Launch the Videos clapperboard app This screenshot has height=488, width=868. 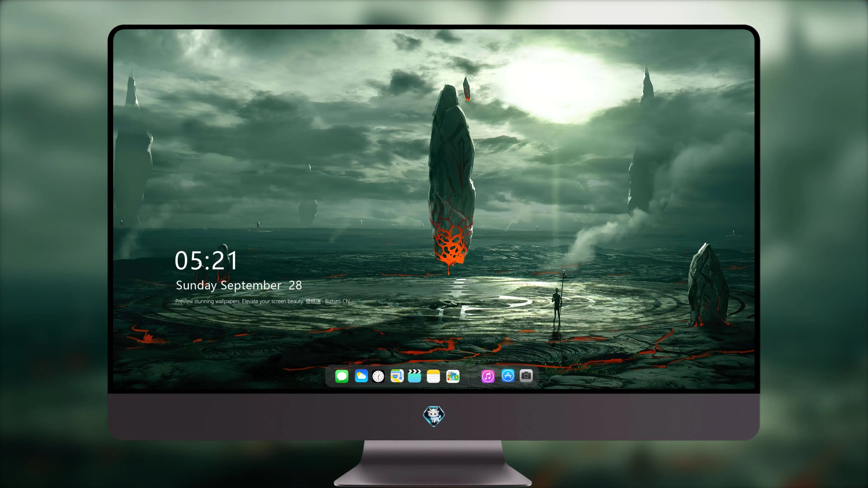point(415,376)
